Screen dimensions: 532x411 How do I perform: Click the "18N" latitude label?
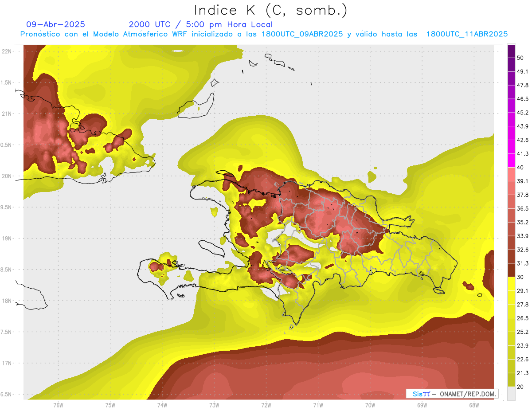coord(8,301)
